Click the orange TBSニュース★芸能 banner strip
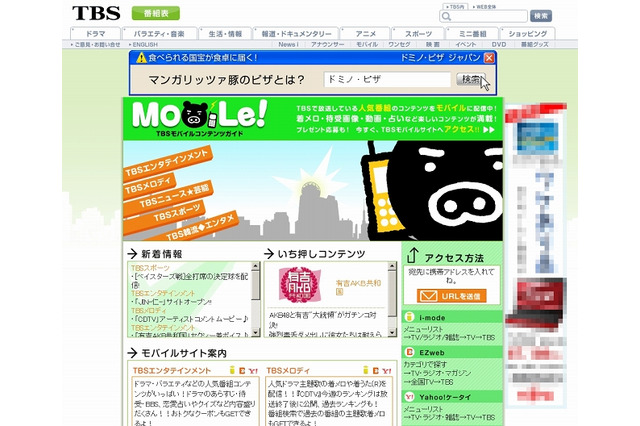 click(x=168, y=197)
